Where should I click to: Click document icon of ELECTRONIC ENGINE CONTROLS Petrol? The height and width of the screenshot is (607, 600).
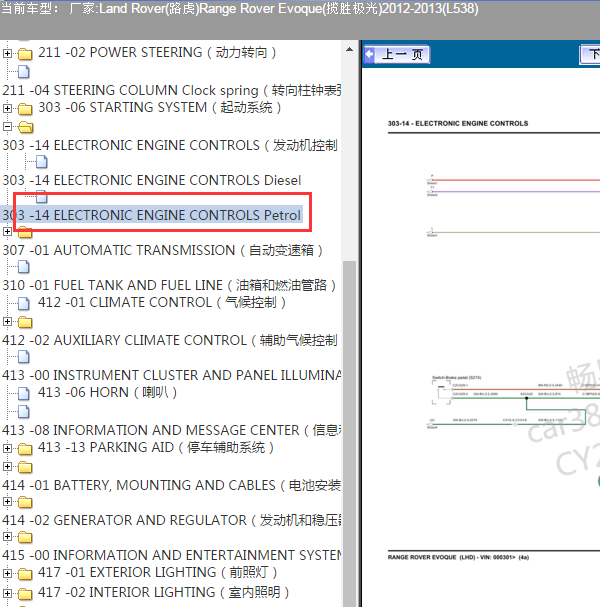[41, 197]
